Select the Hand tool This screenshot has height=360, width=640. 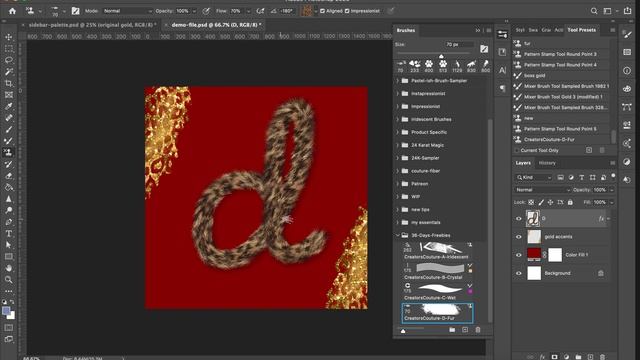tap(9, 268)
